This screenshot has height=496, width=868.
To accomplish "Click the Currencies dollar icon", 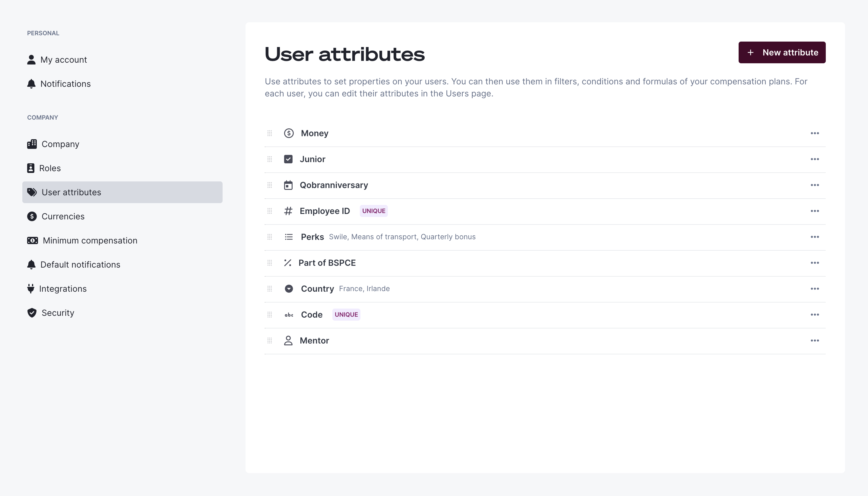I will point(32,216).
